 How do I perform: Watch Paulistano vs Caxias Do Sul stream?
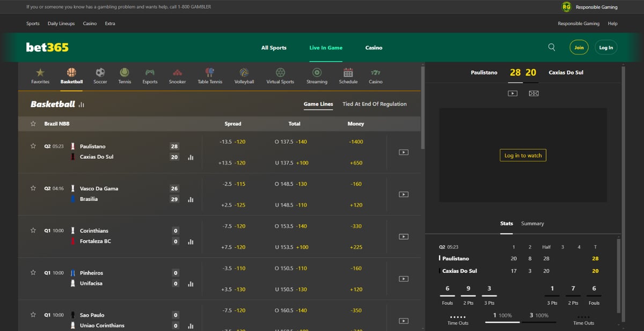tap(404, 152)
